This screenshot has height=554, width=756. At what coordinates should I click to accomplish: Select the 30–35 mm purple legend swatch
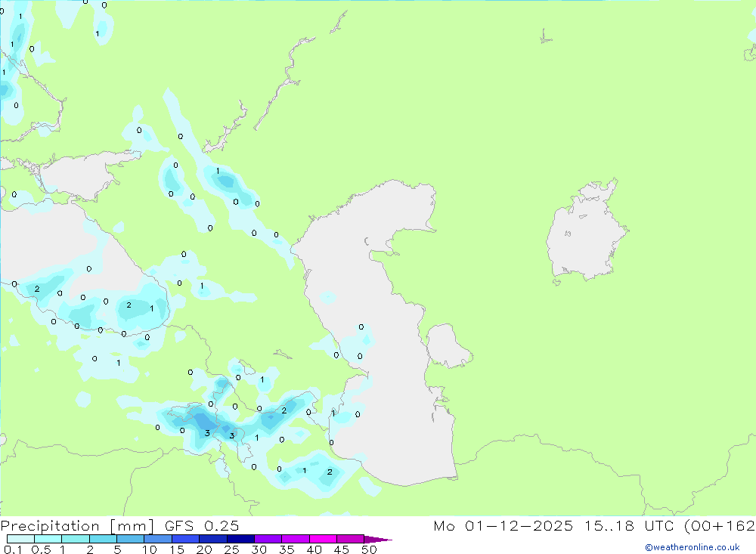[268, 539]
